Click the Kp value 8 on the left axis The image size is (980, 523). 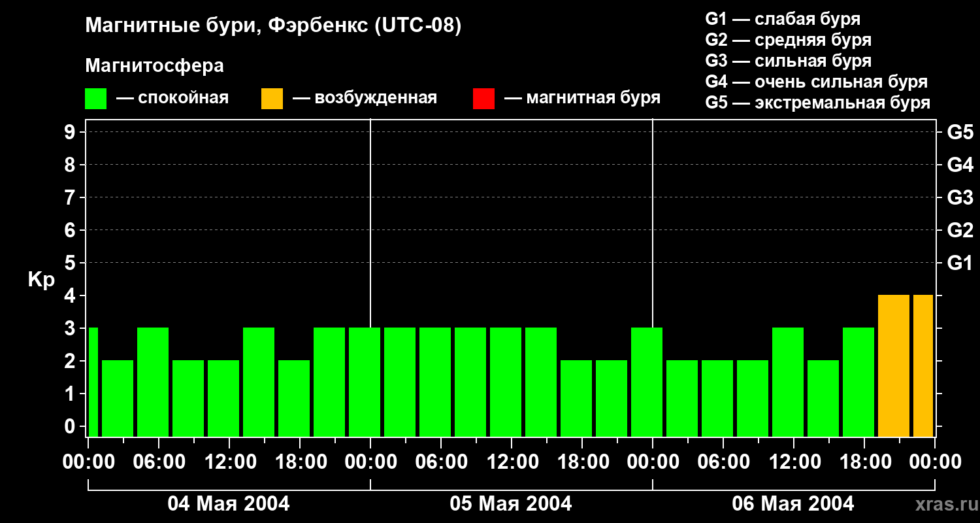(x=71, y=165)
